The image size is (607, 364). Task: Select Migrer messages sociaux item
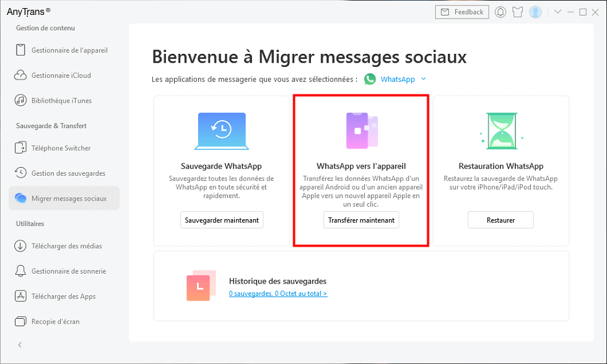point(64,198)
